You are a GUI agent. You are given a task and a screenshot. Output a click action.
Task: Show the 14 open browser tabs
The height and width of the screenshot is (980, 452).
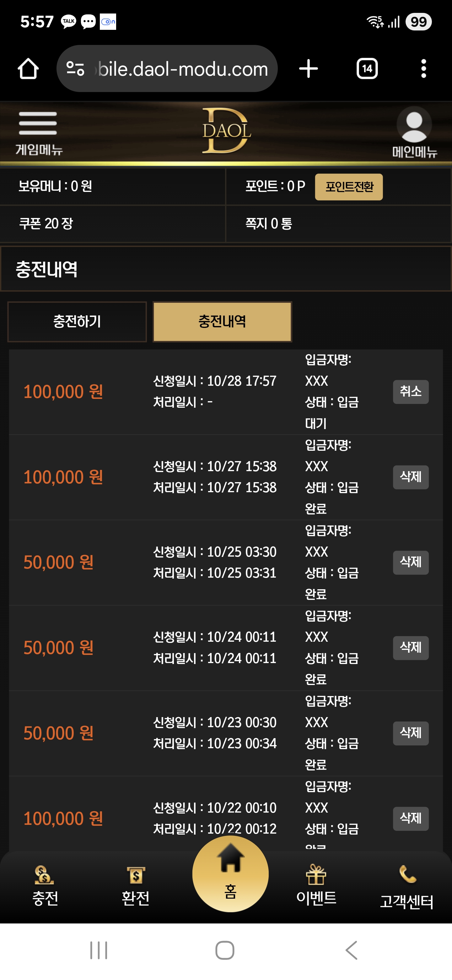pos(367,69)
